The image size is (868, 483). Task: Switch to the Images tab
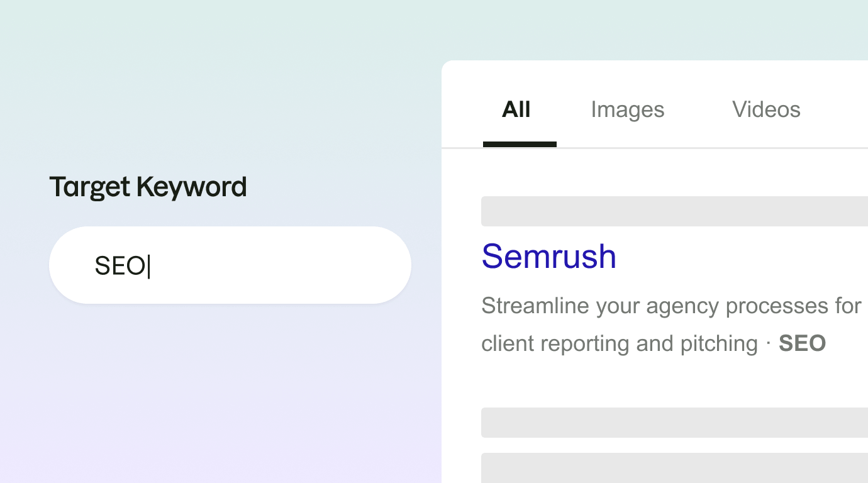tap(628, 110)
